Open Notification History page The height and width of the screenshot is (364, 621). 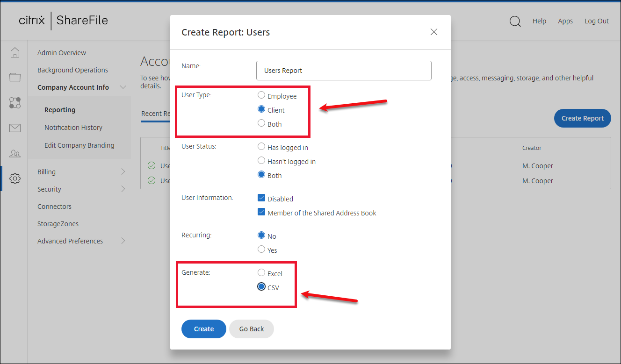click(73, 128)
